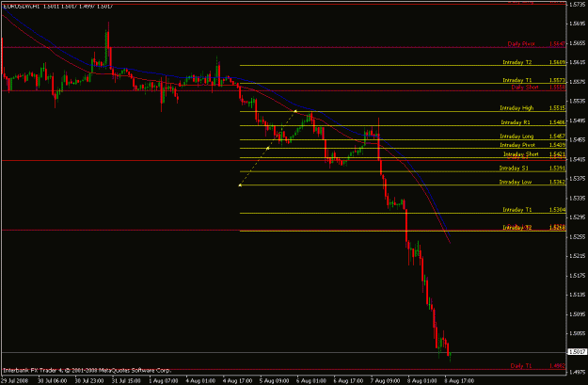This screenshot has height=385, width=588.
Task: Click the 1.5655 price scale value
Action: click(577, 43)
